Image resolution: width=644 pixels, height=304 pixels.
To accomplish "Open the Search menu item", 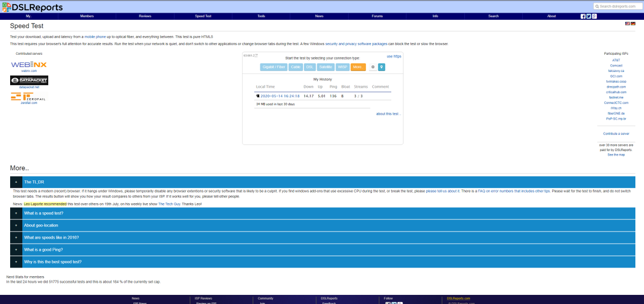I will (x=494, y=16).
